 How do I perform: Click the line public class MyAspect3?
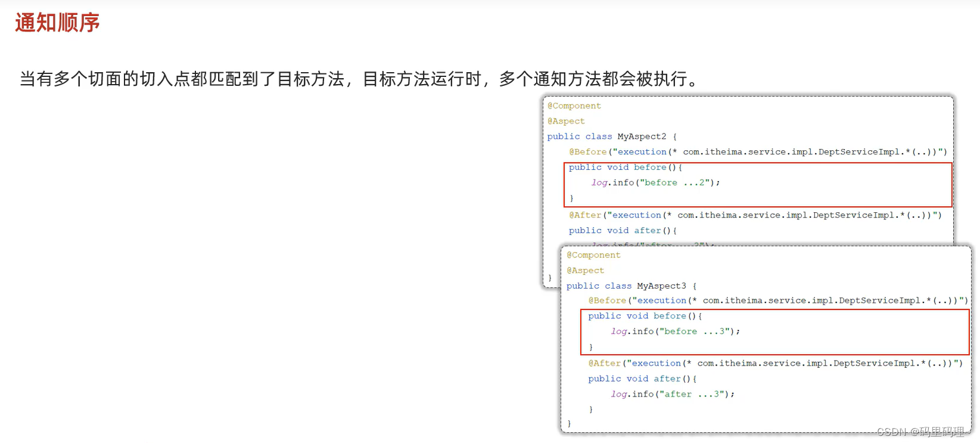point(631,286)
